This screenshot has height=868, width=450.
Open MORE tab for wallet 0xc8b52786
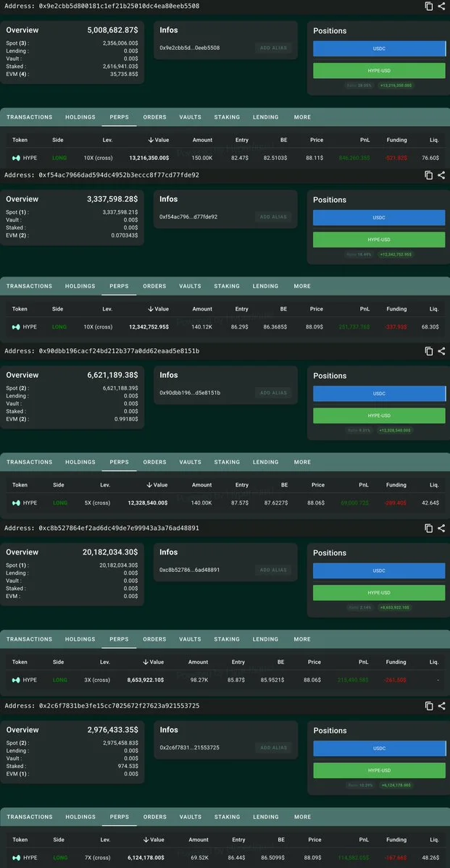tap(302, 639)
